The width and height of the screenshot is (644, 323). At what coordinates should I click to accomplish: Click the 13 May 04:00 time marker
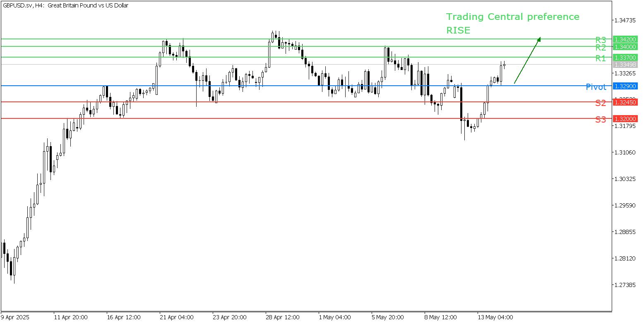[495, 317]
